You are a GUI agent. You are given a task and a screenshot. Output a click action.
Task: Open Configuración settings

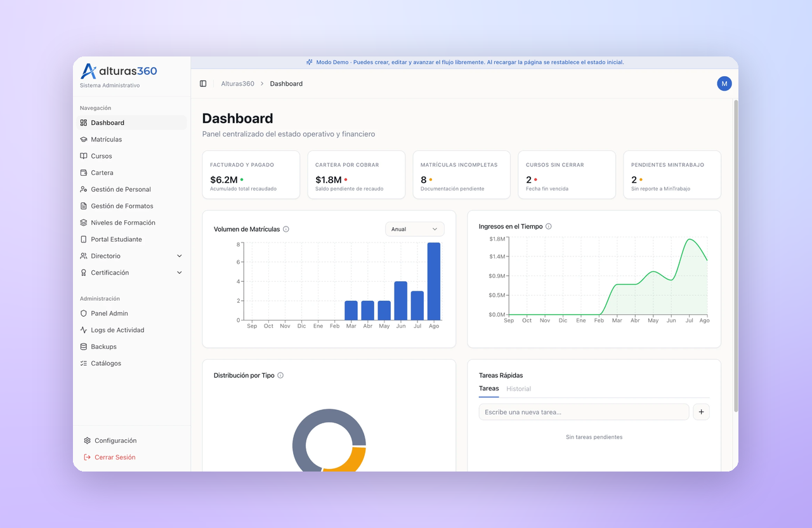coord(110,441)
